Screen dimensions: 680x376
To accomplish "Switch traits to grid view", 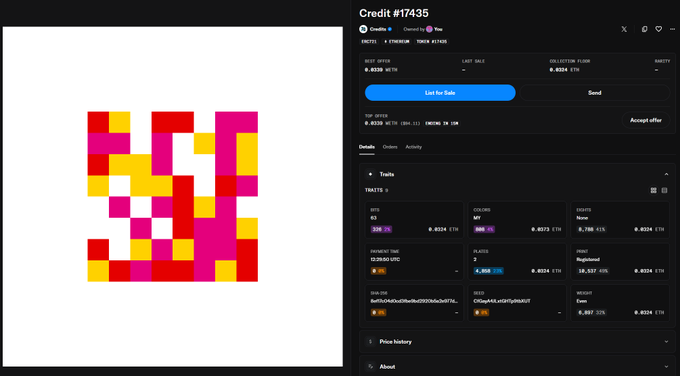I will coord(654,190).
